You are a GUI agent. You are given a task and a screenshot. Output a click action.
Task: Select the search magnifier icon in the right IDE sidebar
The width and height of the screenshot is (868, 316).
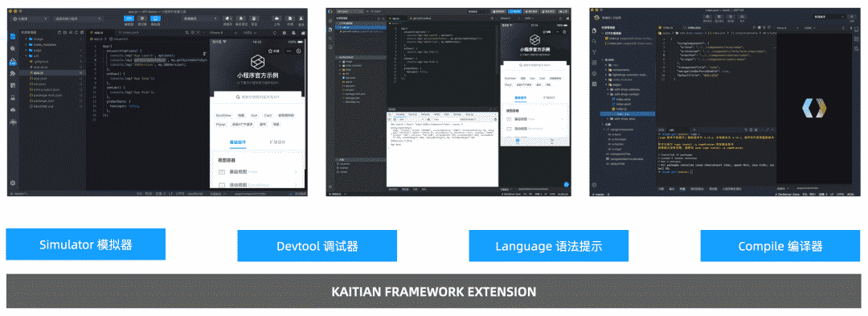coord(594,41)
